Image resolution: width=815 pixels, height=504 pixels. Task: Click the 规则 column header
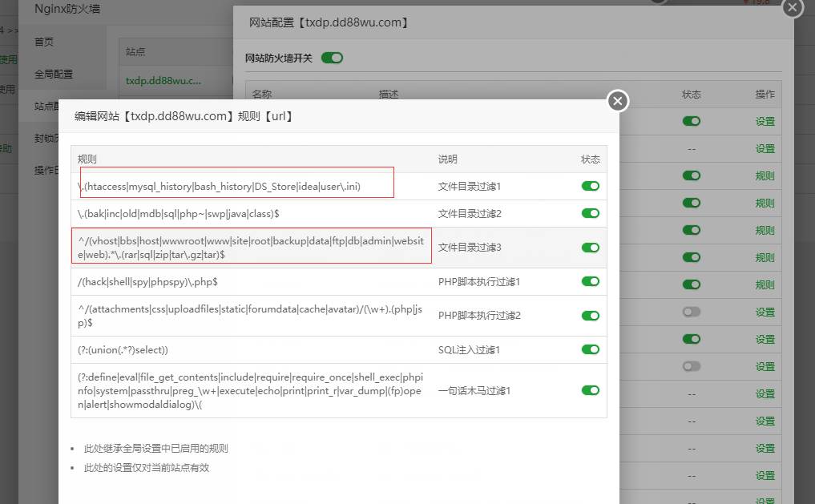87,159
